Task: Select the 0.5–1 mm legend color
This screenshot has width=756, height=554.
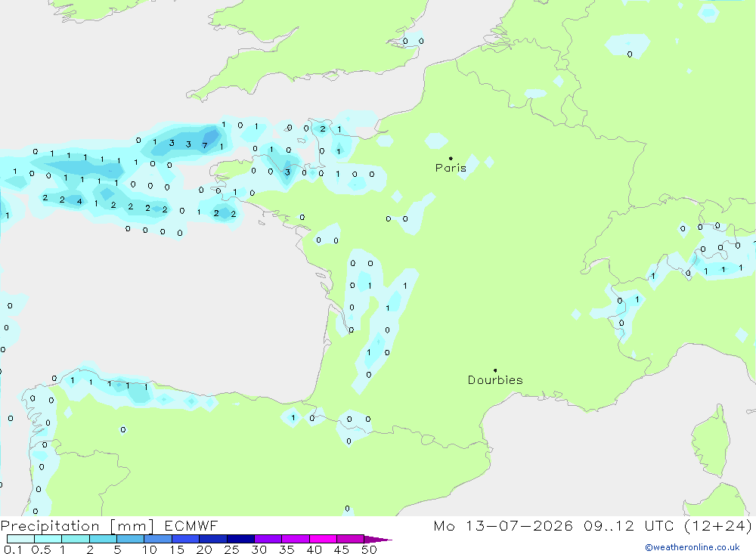Action: click(48, 539)
